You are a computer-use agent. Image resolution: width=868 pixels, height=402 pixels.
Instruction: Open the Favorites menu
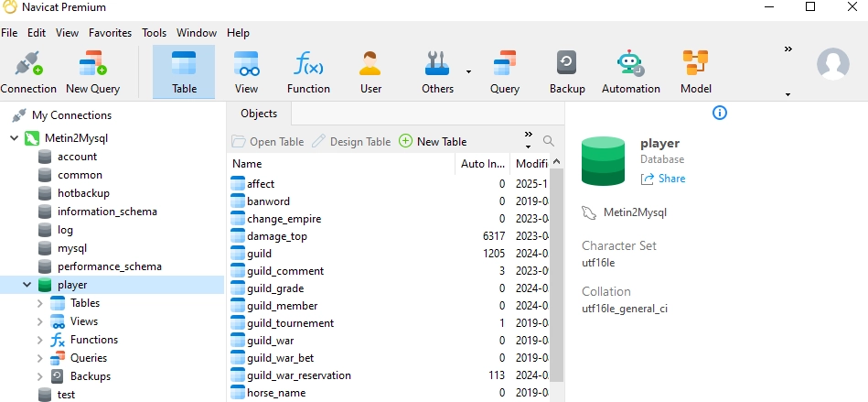coord(110,32)
